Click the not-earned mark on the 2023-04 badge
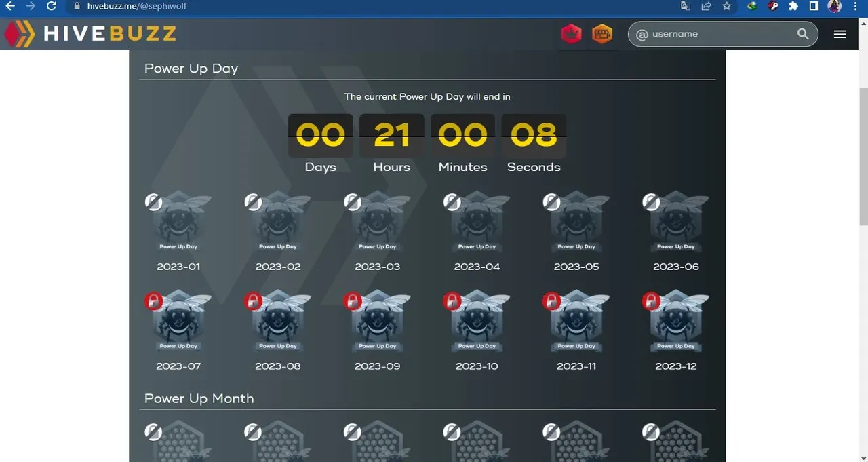This screenshot has height=462, width=868. (452, 201)
